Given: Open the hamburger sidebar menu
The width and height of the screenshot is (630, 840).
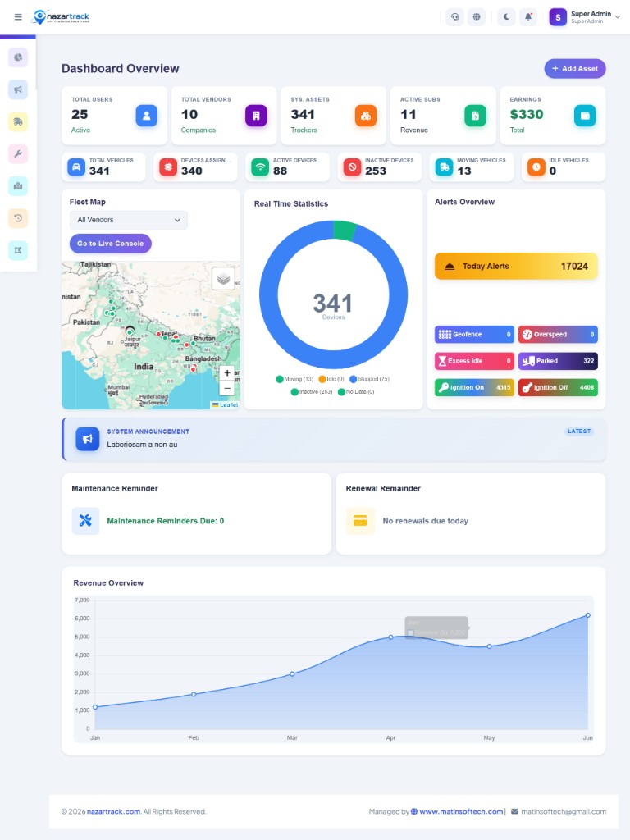Looking at the screenshot, I should click(18, 17).
